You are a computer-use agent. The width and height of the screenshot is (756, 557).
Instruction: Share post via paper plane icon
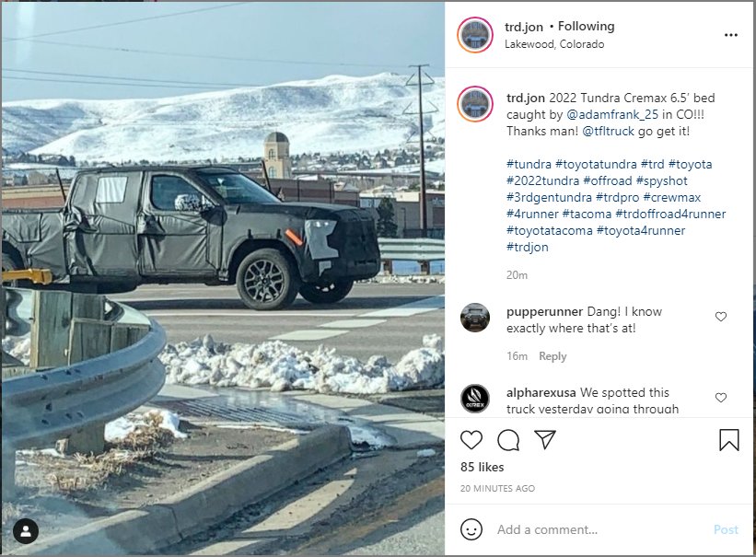(545, 439)
